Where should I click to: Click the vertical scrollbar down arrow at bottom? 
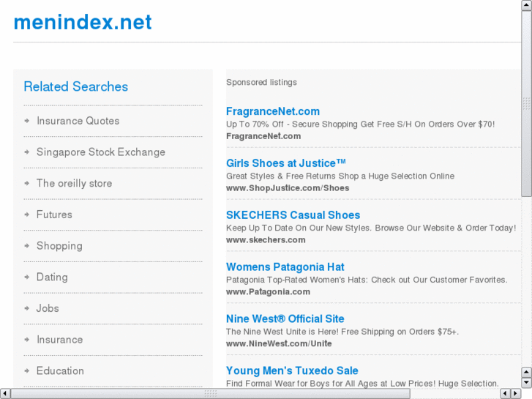point(526,383)
